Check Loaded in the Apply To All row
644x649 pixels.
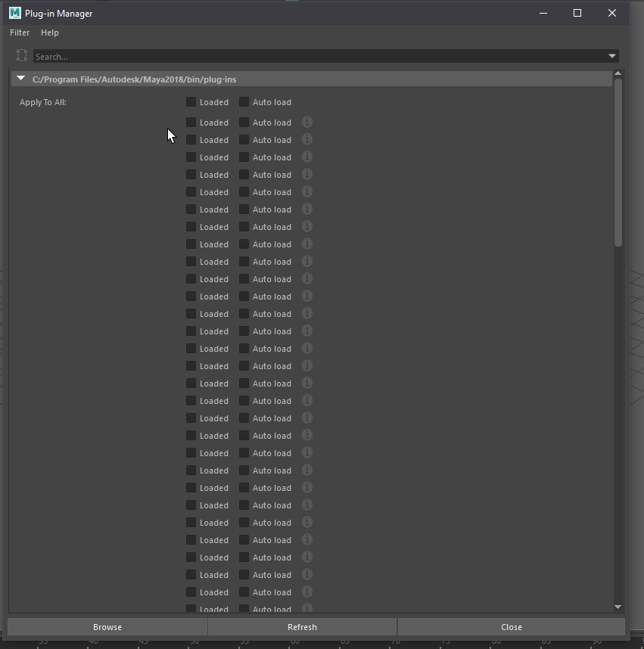point(191,102)
